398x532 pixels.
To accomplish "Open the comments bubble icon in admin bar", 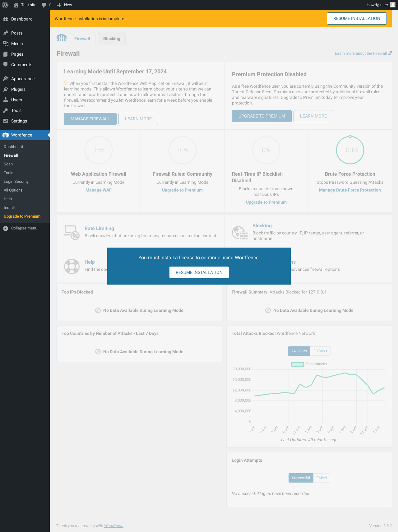I will point(44,5).
